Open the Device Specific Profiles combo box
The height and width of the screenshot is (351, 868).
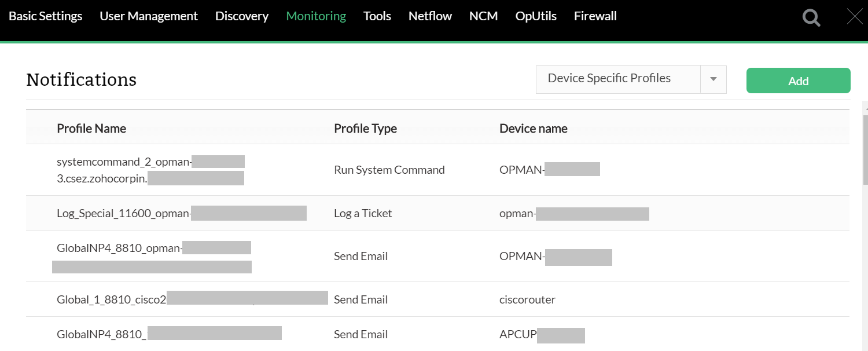point(618,79)
